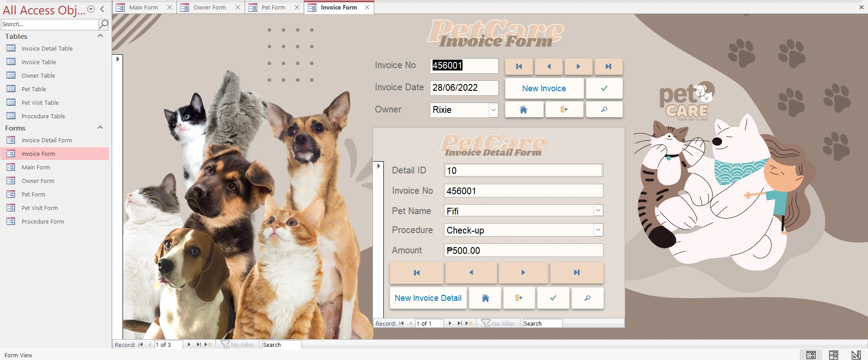This screenshot has width=868, height=360.
Task: Click the Amount input field
Action: tap(523, 250)
